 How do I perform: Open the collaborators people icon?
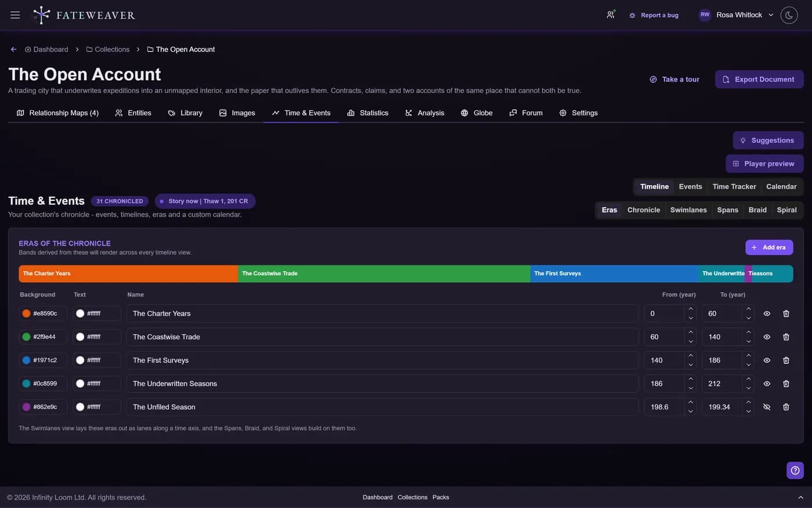point(611,15)
